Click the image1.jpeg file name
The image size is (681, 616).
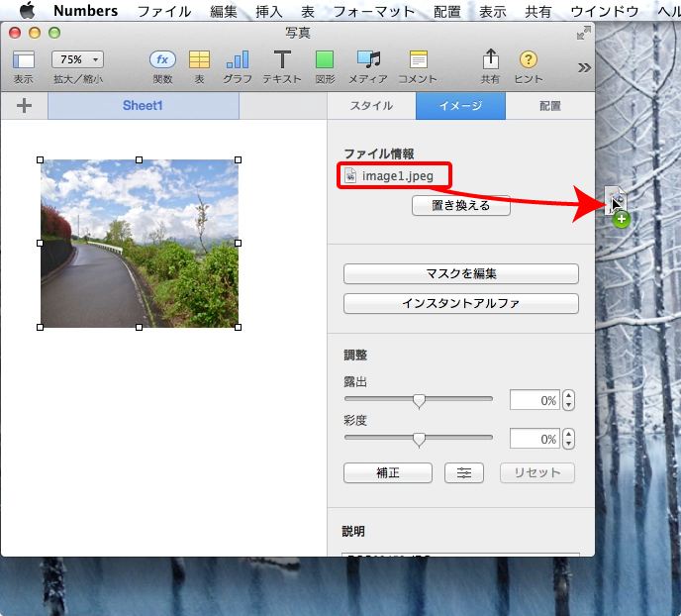pyautogui.click(x=398, y=176)
